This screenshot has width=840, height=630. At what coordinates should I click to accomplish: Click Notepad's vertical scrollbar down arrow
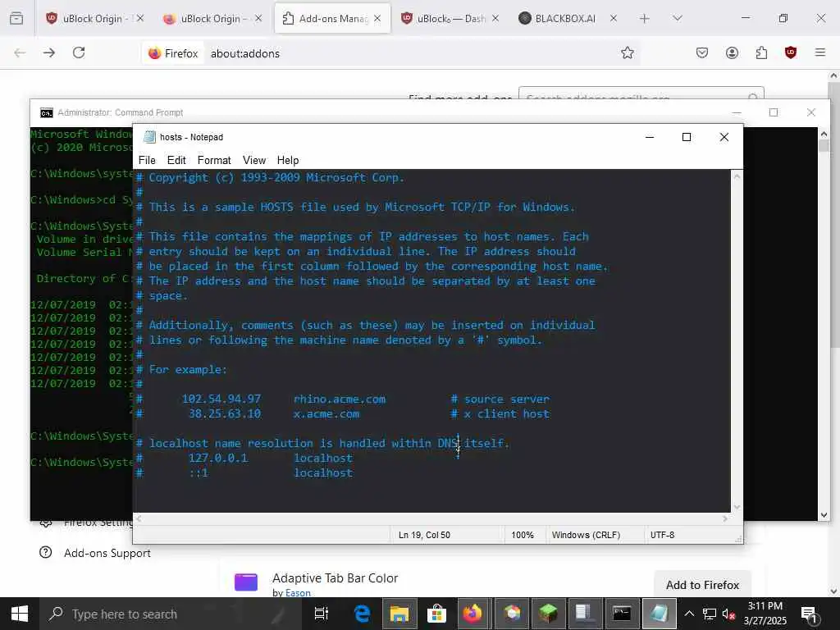pos(737,507)
